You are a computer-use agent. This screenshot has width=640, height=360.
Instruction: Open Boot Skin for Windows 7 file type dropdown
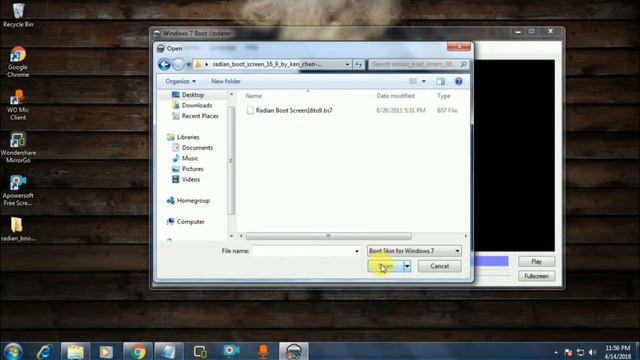pos(414,251)
